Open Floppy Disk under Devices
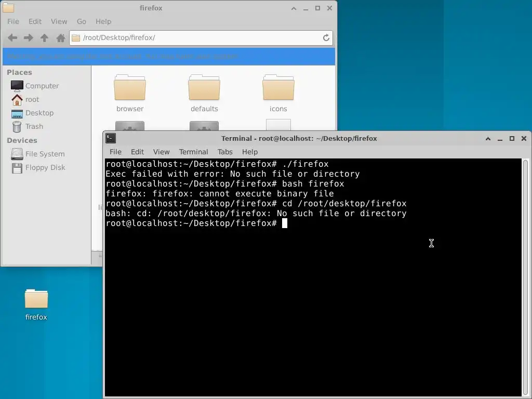Image resolution: width=532 pixels, height=399 pixels. [38, 168]
